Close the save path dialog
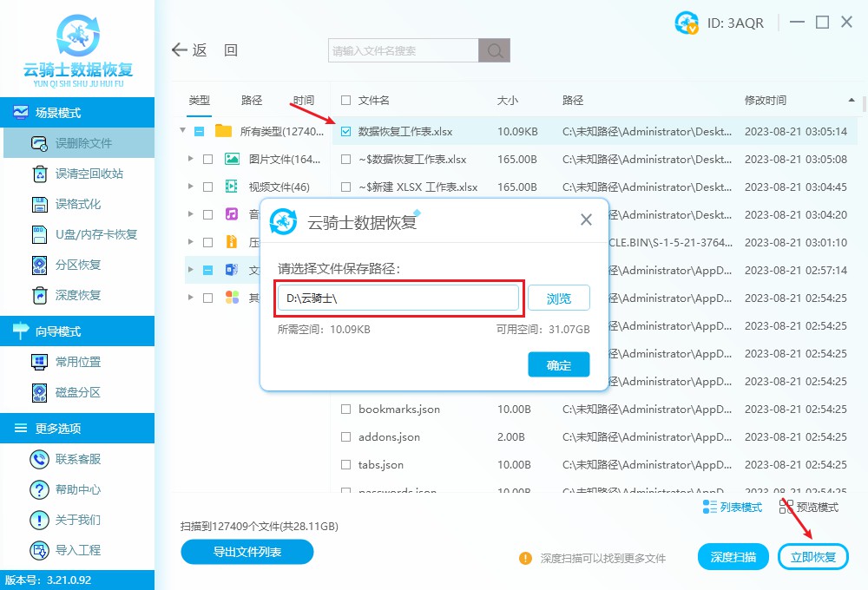 (x=586, y=220)
